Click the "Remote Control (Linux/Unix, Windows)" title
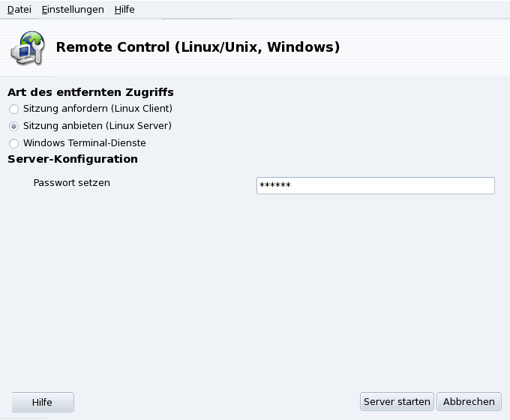 [x=198, y=48]
